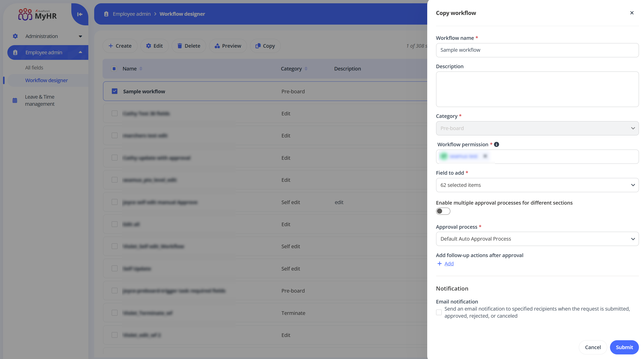The image size is (644, 359).
Task: Click the Edit gear icon in toolbar
Action: click(149, 46)
